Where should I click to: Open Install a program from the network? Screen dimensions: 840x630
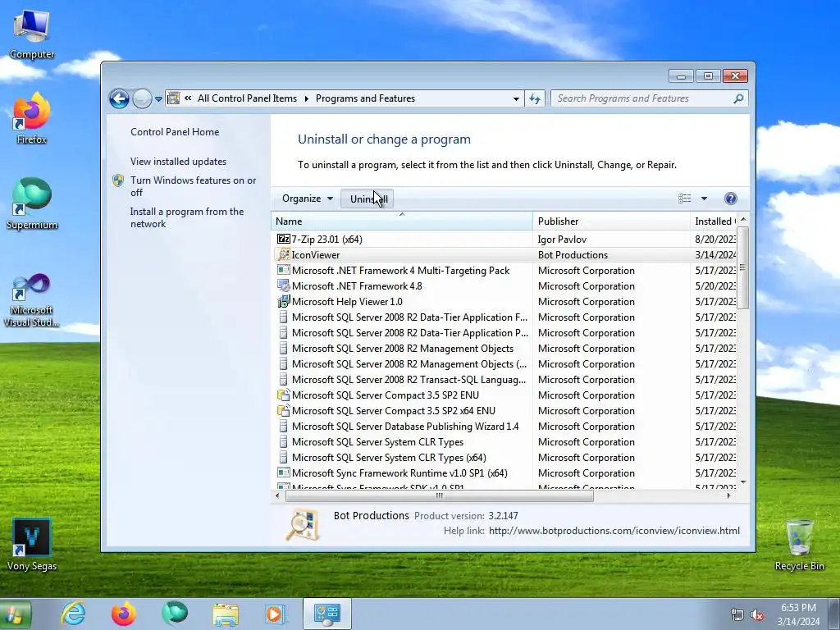[x=187, y=217]
